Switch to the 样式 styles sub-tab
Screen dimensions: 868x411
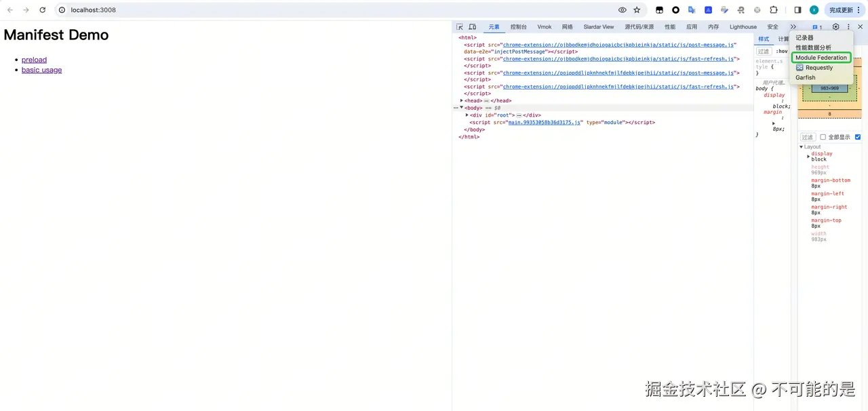(764, 39)
